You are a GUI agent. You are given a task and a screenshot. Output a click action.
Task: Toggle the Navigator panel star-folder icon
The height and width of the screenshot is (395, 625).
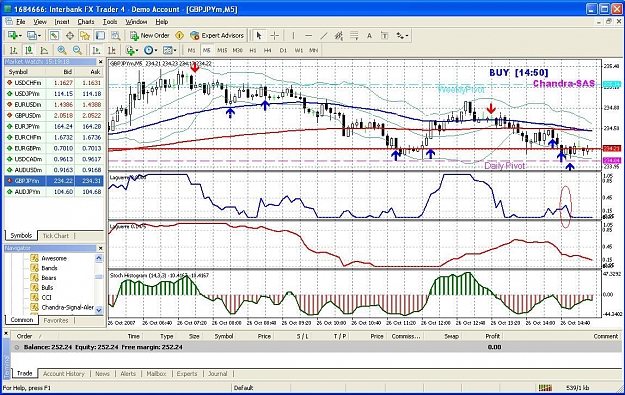(85, 35)
